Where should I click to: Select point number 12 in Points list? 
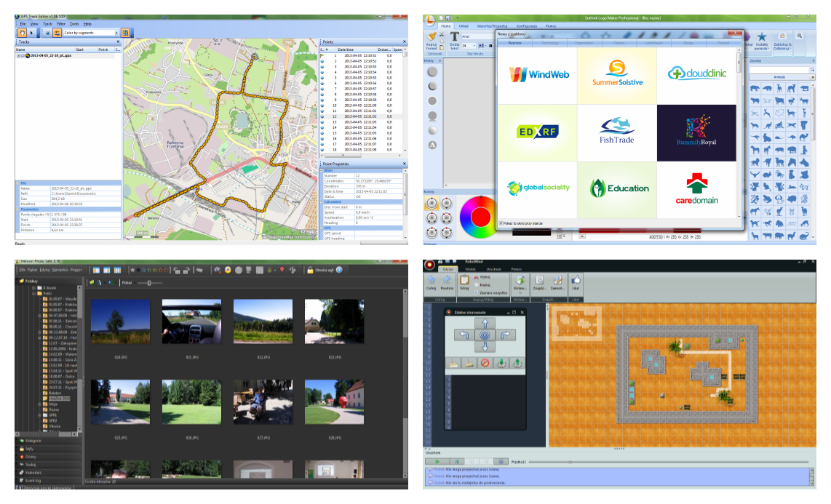click(361, 116)
